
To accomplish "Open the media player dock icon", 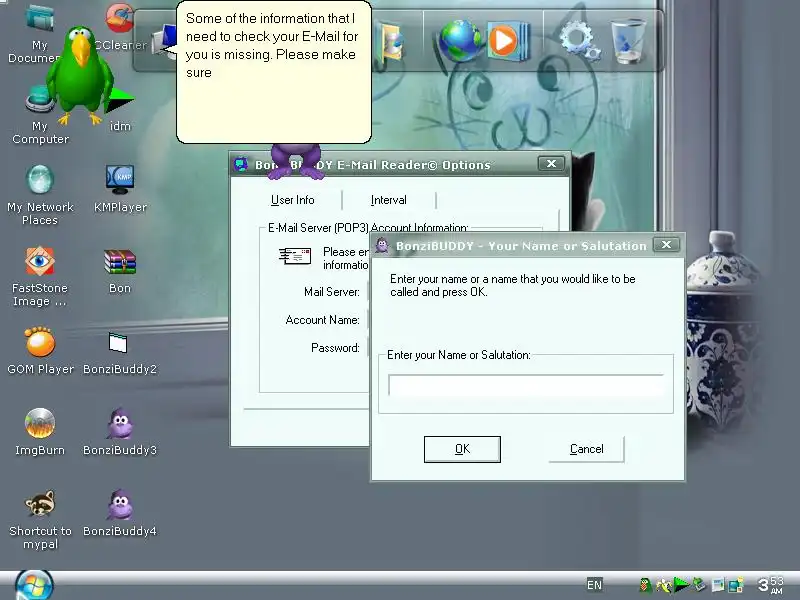I will point(507,41).
